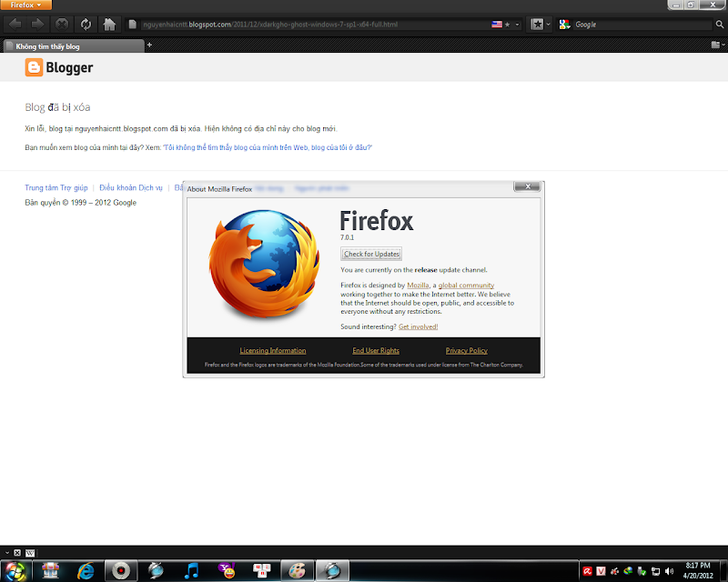
Task: Close the About Mozilla Firefox dialog
Action: (x=527, y=186)
